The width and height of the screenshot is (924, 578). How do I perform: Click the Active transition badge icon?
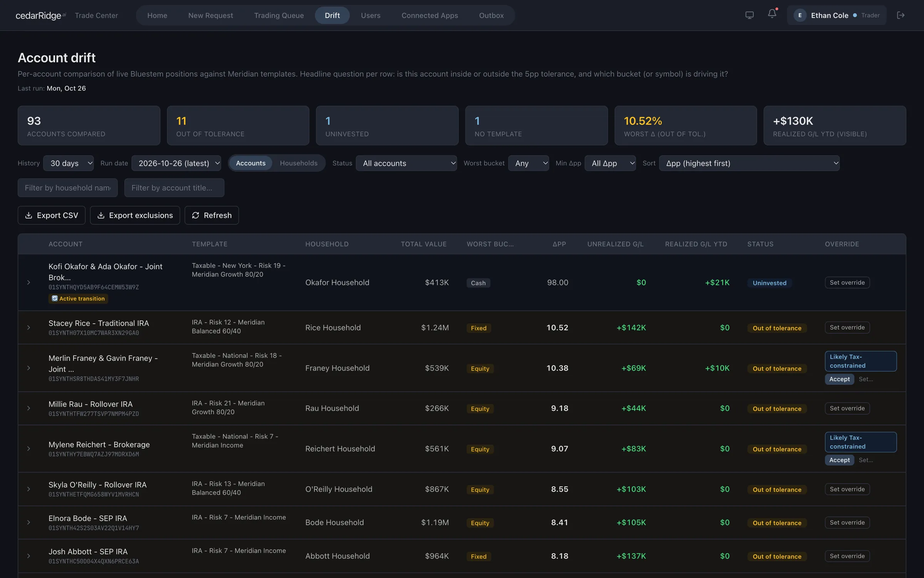click(x=55, y=299)
